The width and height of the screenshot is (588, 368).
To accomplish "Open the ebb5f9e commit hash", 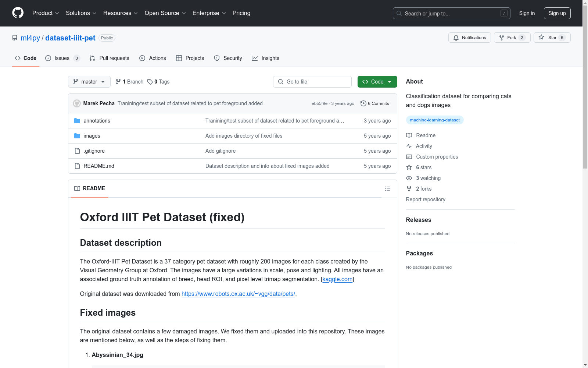I will [319, 103].
